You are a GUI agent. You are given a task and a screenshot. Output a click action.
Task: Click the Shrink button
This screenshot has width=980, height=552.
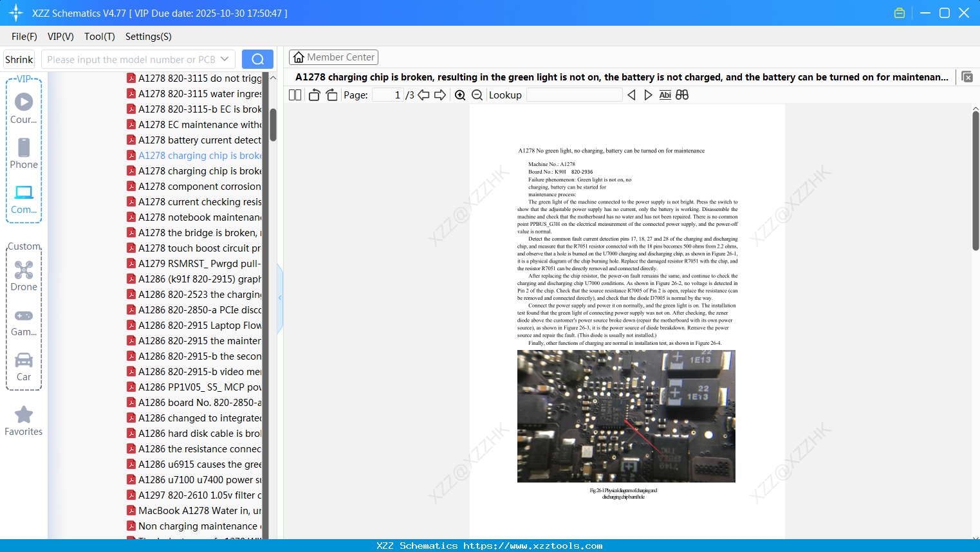(x=19, y=59)
